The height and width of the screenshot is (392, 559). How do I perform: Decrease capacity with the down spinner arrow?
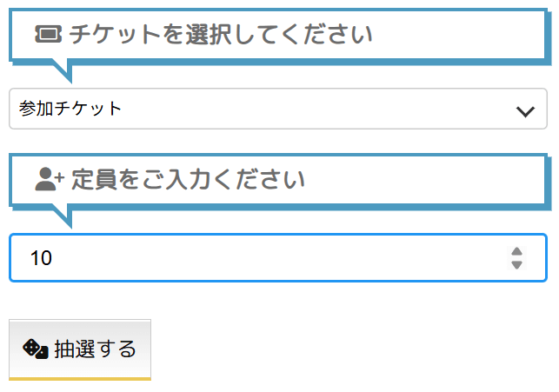[517, 264]
